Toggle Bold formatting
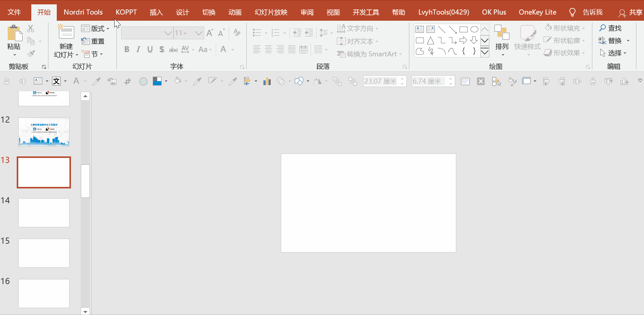Screen dimensions: 644x315 127,49
